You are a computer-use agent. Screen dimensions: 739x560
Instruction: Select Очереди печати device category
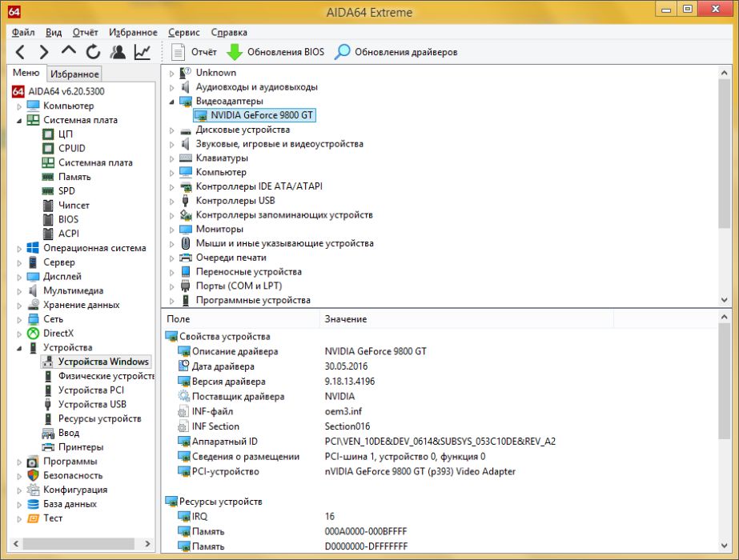(231, 258)
